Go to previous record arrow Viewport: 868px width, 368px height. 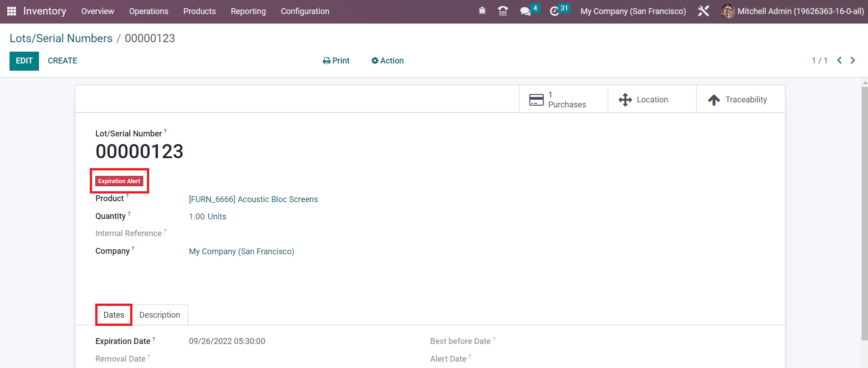point(839,60)
